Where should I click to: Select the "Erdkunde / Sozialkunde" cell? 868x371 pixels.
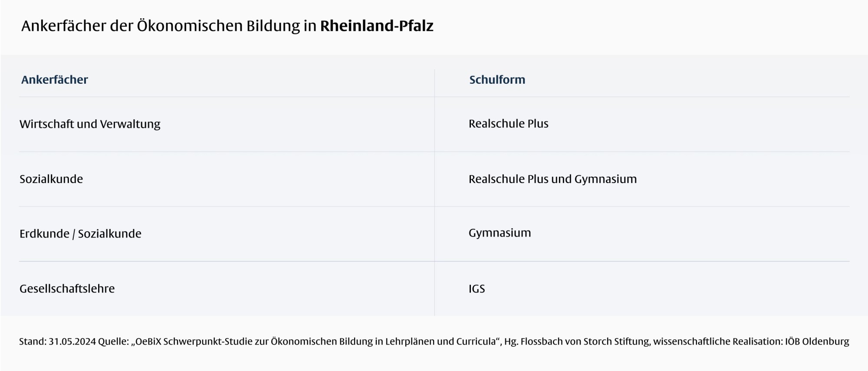[80, 234]
